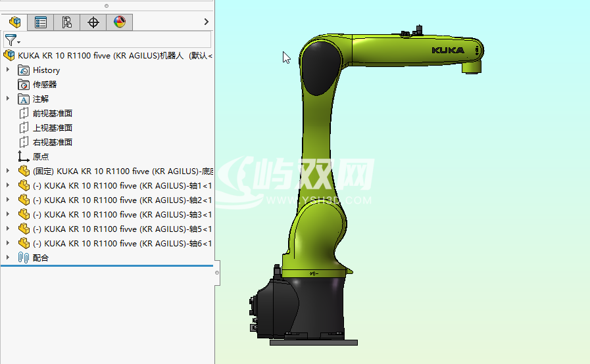
Task: Expand the History folder
Action: pos(8,70)
